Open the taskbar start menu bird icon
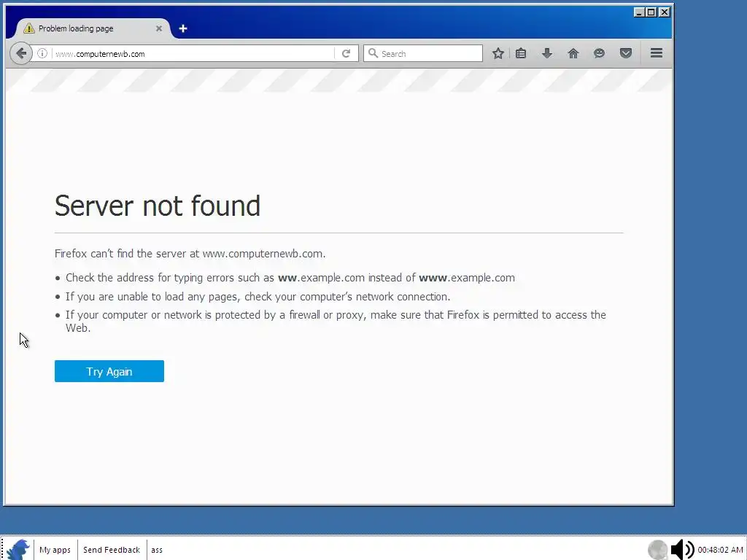 [18, 550]
